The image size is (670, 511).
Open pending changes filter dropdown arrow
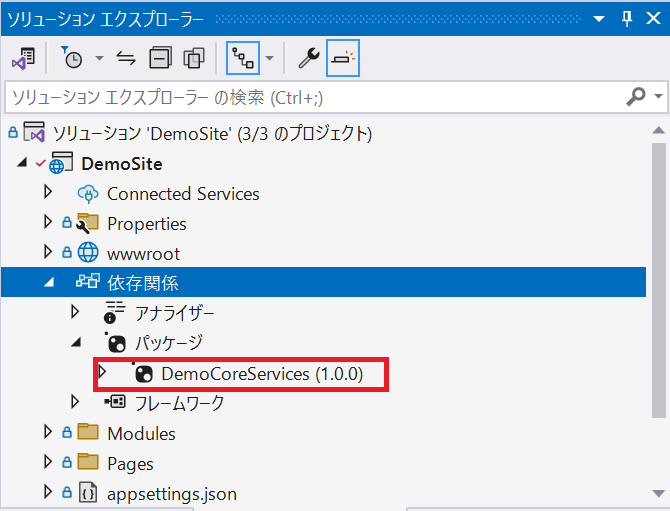click(x=99, y=58)
